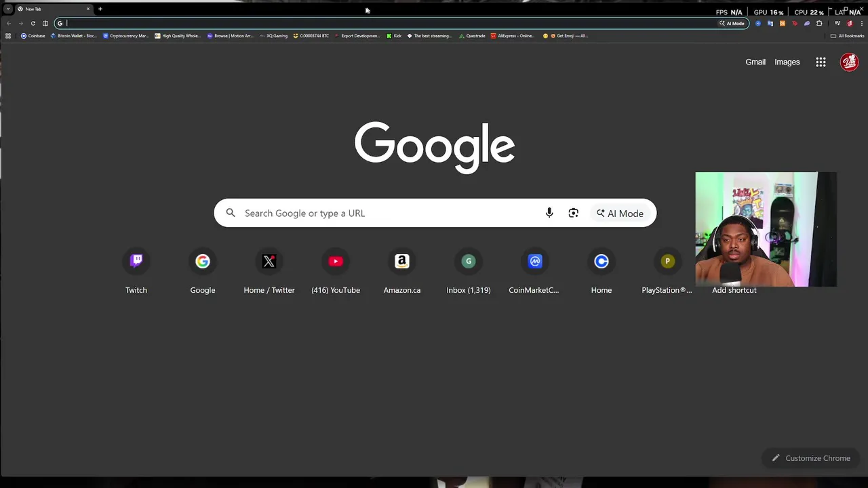Click the Google Translate extension icon
The image size is (868, 488).
770,23
